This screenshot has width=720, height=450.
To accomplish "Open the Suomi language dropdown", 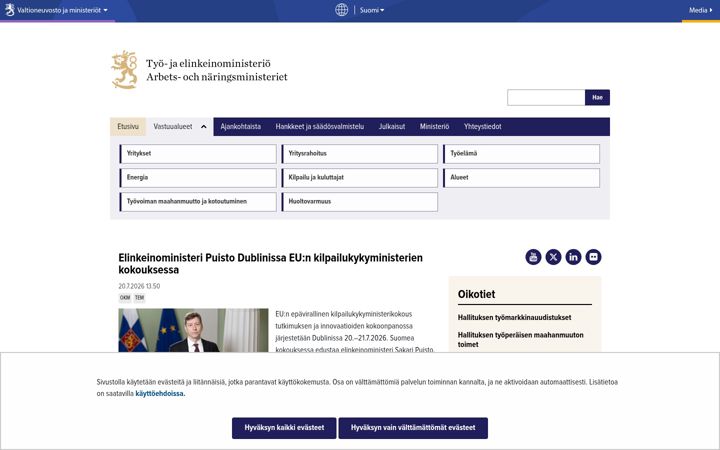I will pyautogui.click(x=372, y=10).
